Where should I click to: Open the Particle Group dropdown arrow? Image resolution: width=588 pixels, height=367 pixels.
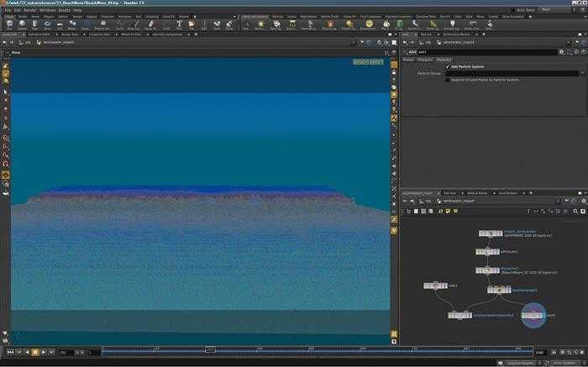(x=581, y=73)
